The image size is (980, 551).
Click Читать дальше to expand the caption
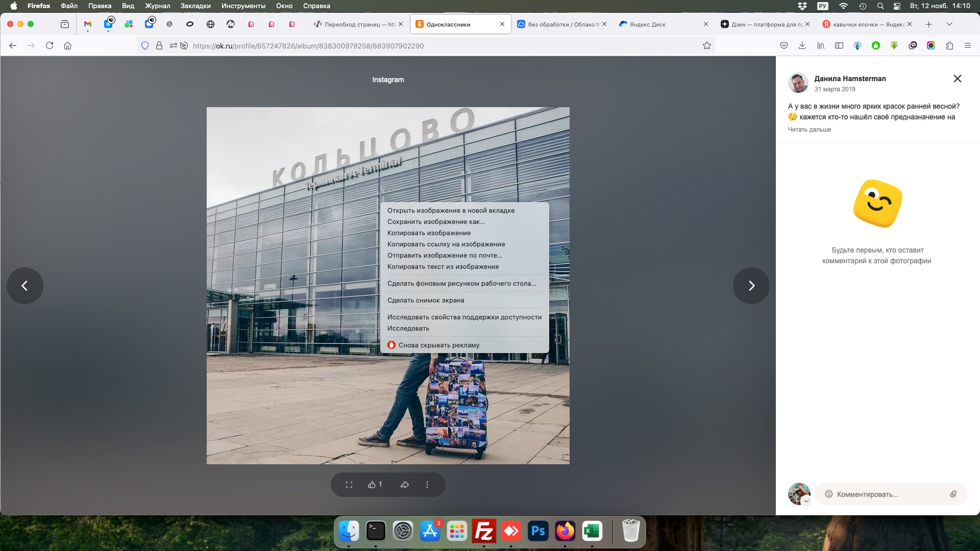point(810,130)
